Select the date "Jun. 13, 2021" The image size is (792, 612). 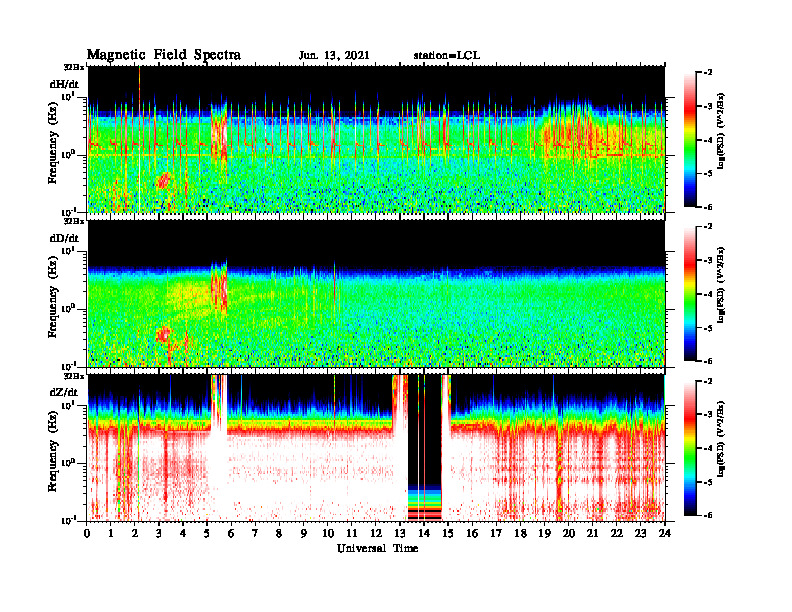tap(334, 56)
